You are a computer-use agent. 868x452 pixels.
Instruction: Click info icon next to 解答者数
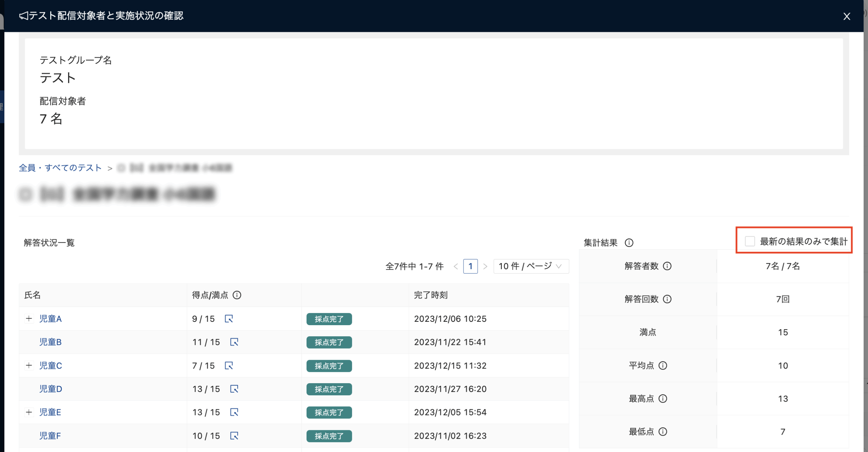point(667,266)
